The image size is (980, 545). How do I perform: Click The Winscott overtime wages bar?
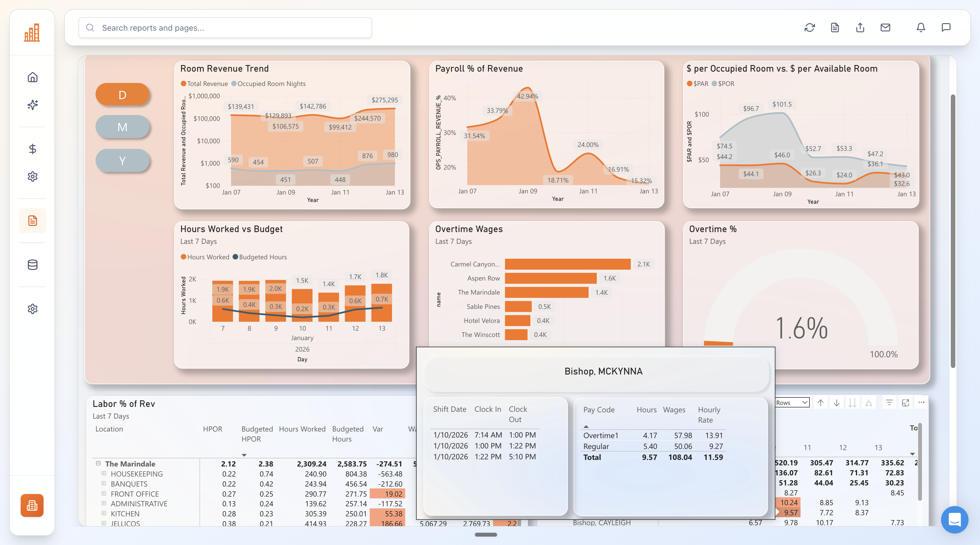pos(516,335)
